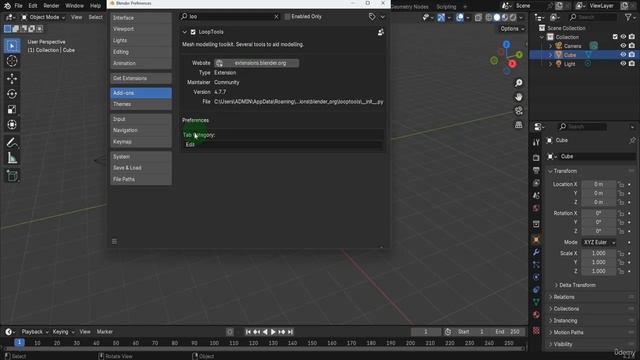Image resolution: width=640 pixels, height=360 pixels.
Task: Open the Interface preferences section
Action: [141, 18]
